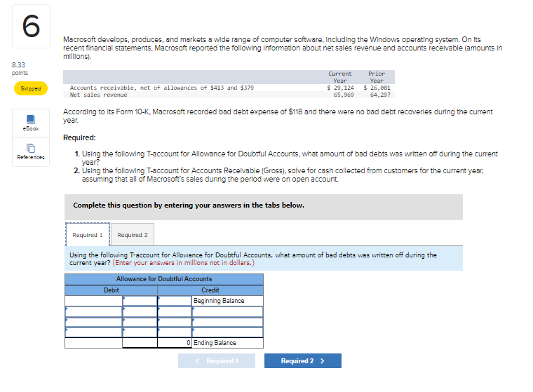Click the prior year net sales 64,297

380,95
